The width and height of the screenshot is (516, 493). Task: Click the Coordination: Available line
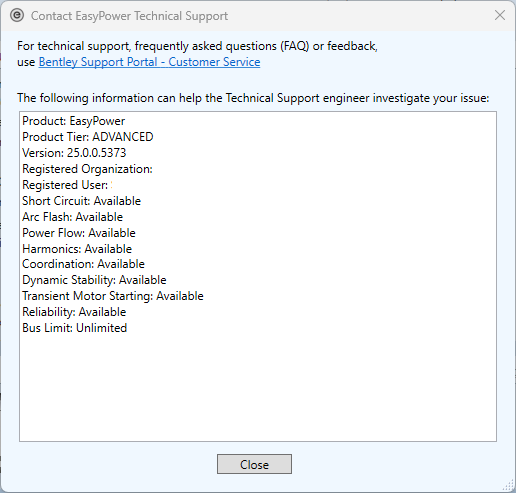coord(83,264)
